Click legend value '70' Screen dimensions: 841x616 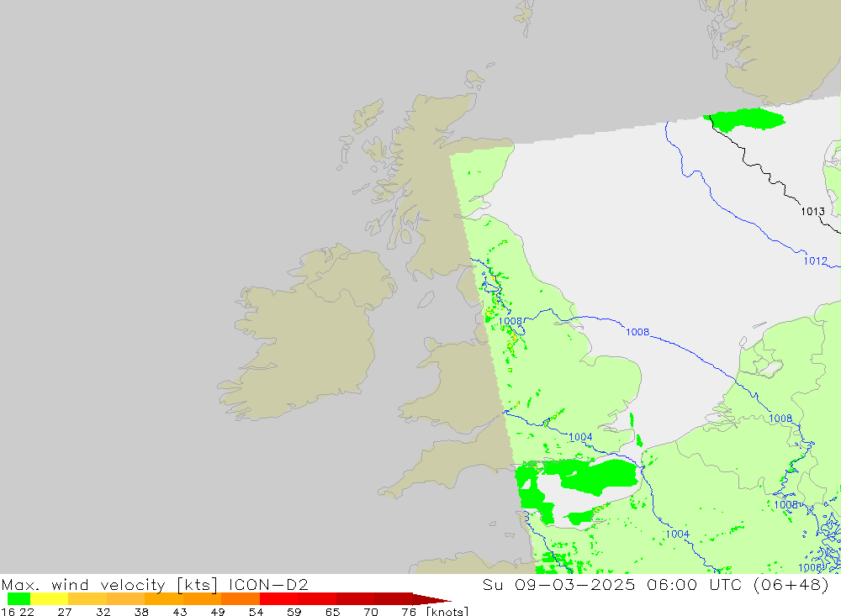click(371, 612)
